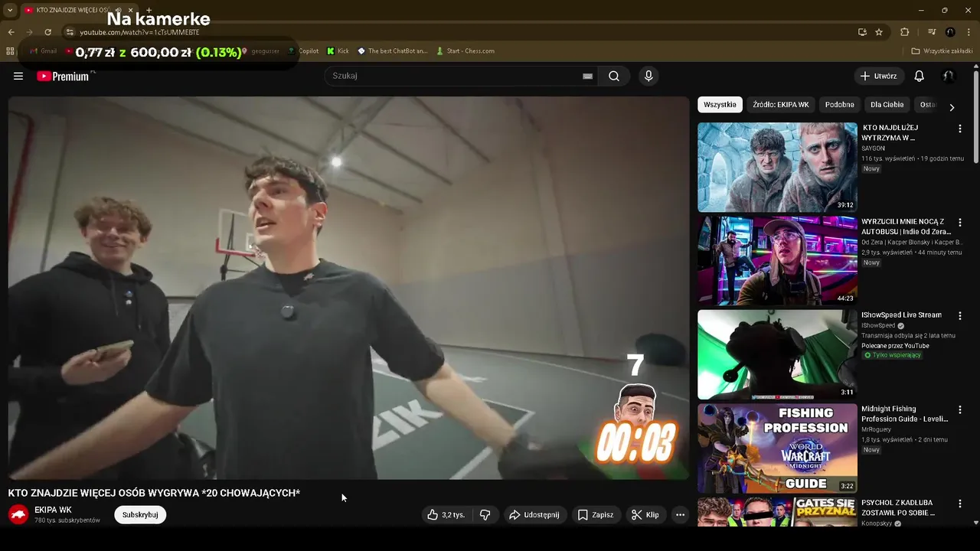Select the Podobne filter chip
The image size is (980, 551).
pyautogui.click(x=840, y=105)
